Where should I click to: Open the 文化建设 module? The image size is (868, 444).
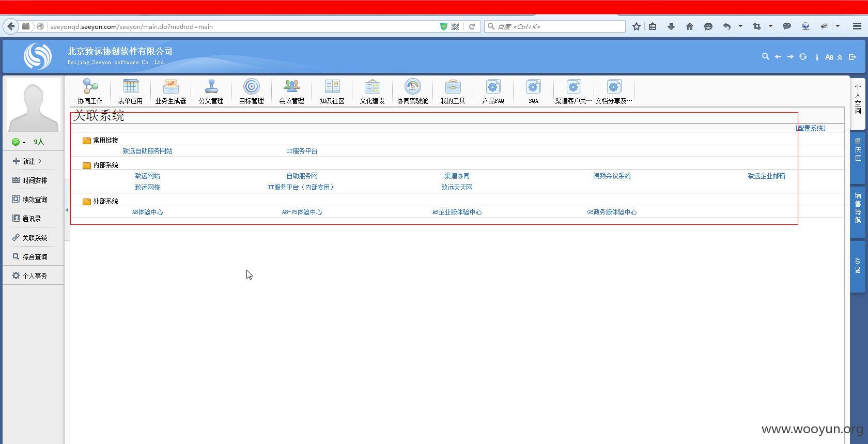(x=372, y=91)
